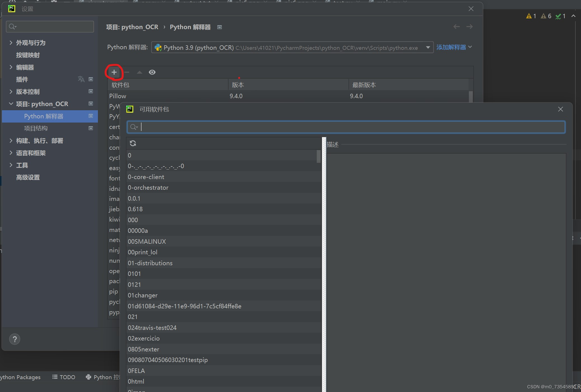Select 项目结构 in settings tree
This screenshot has height=392, width=581.
pos(36,128)
